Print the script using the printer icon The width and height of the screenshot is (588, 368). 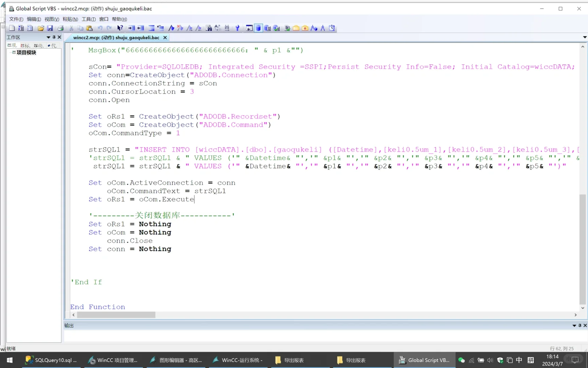pyautogui.click(x=61, y=28)
